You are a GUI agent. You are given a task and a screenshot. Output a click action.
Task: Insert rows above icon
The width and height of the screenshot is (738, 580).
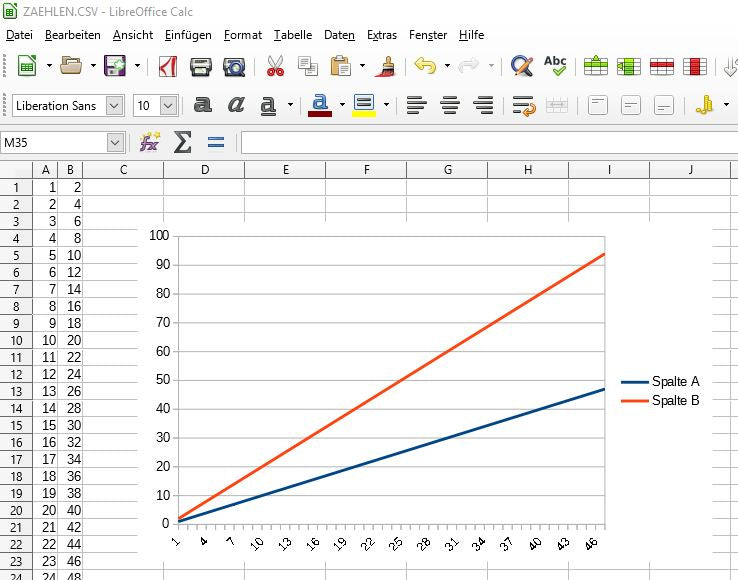[x=596, y=66]
